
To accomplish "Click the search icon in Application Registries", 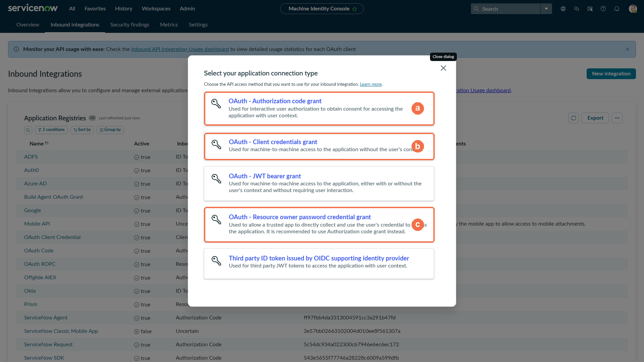I will [x=28, y=130].
